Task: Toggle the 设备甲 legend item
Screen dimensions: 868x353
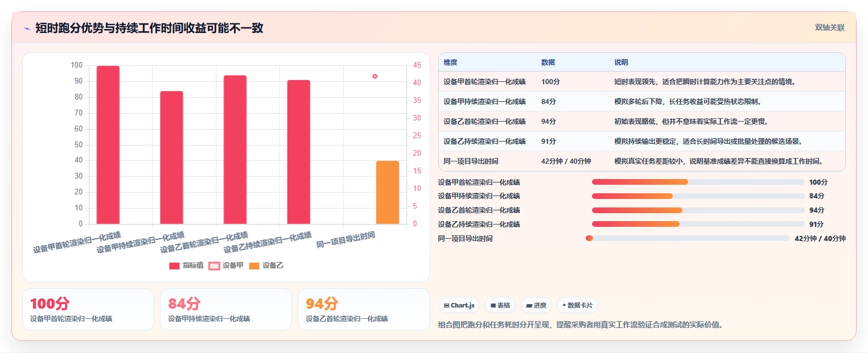Action: point(225,265)
